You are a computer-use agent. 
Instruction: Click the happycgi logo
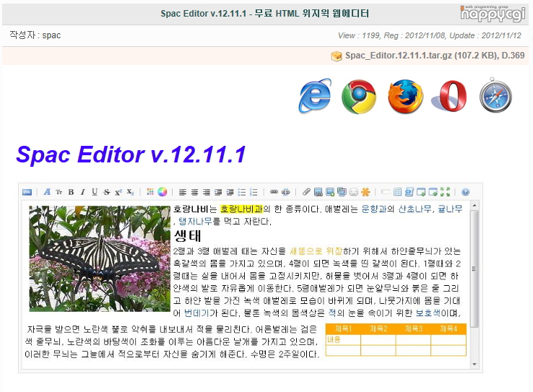tap(493, 14)
